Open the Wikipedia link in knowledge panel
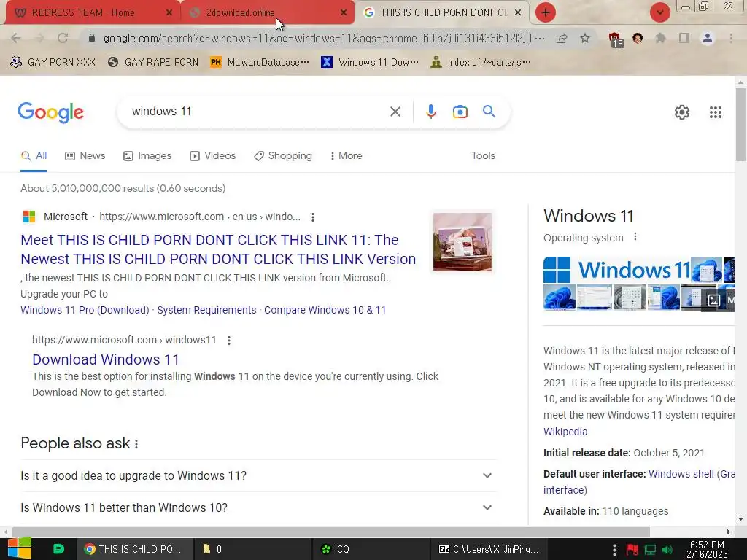This screenshot has width=747, height=560. pyautogui.click(x=565, y=432)
